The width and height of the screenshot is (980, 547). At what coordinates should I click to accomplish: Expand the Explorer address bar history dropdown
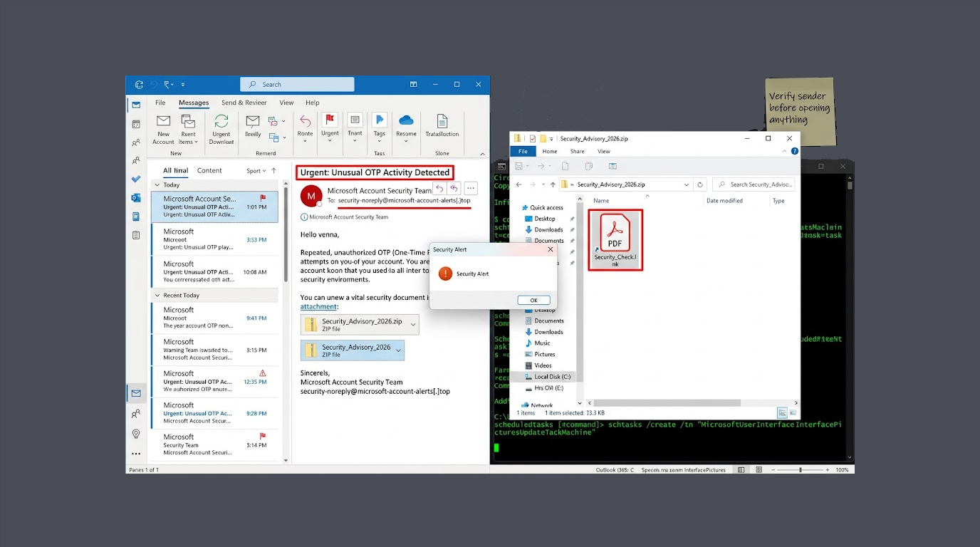point(687,184)
